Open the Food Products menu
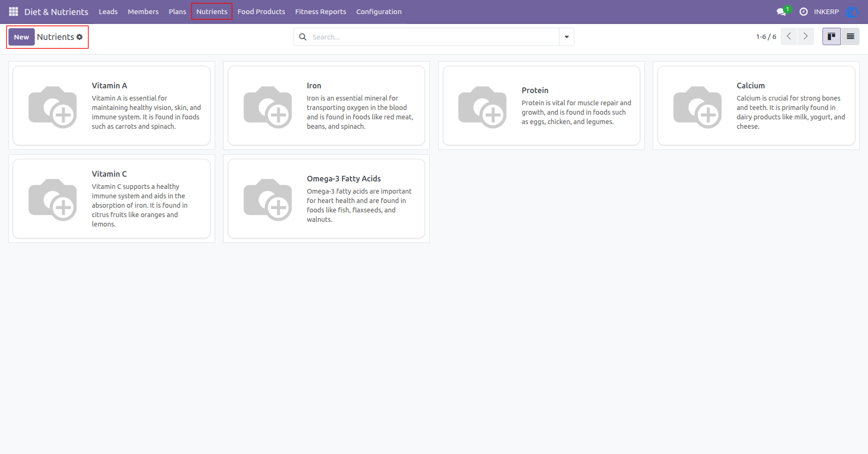 (x=261, y=12)
